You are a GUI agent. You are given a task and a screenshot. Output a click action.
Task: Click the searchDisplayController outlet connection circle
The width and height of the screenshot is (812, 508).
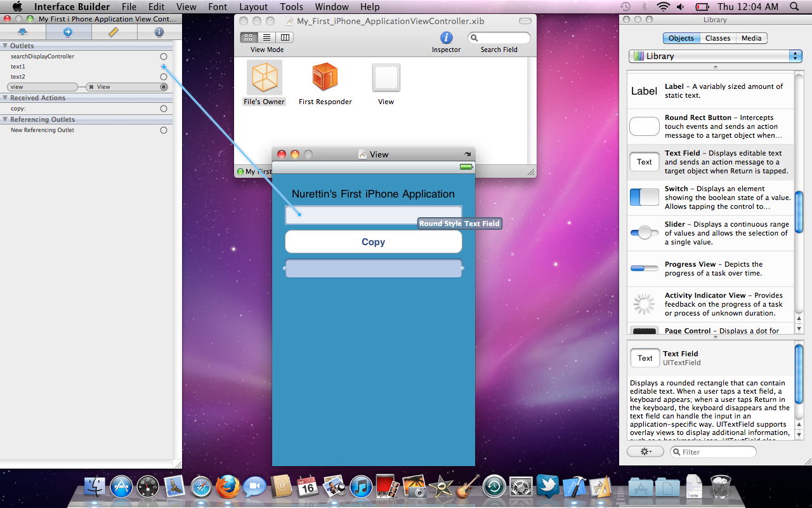tap(164, 57)
